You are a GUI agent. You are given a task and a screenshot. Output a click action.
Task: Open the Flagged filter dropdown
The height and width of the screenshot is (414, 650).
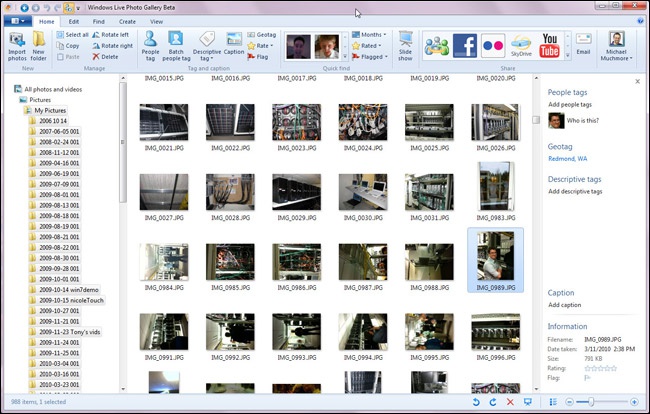(x=370, y=57)
